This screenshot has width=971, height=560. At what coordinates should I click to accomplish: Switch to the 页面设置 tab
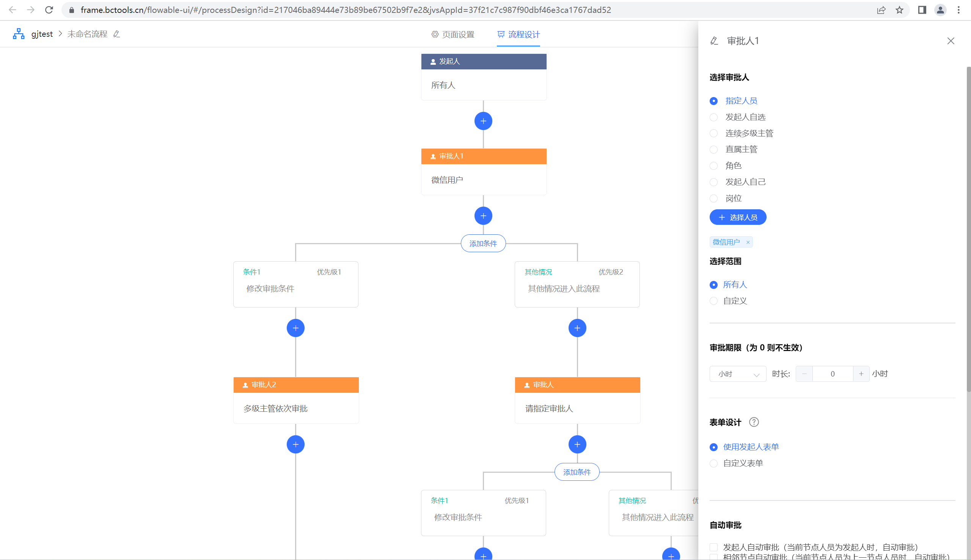tap(453, 35)
